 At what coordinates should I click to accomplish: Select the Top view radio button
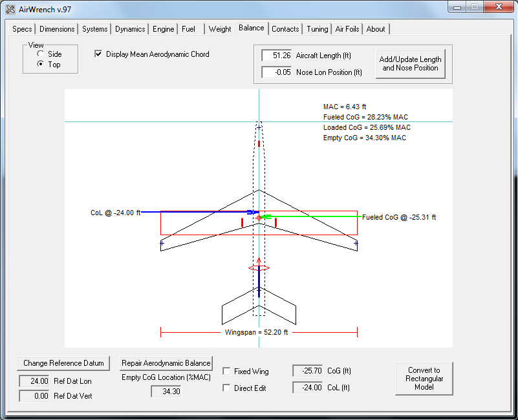40,64
